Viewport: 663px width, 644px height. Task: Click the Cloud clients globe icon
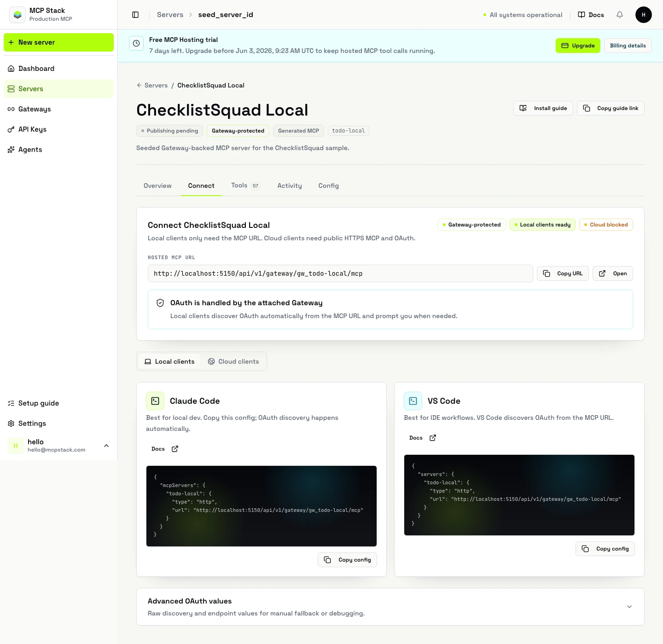click(211, 361)
